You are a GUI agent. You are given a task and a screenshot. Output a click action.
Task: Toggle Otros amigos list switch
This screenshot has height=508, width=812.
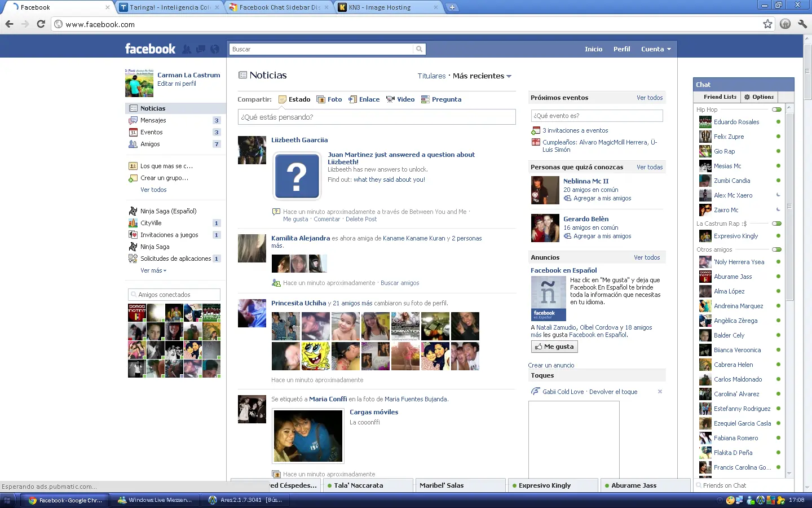pos(777,249)
